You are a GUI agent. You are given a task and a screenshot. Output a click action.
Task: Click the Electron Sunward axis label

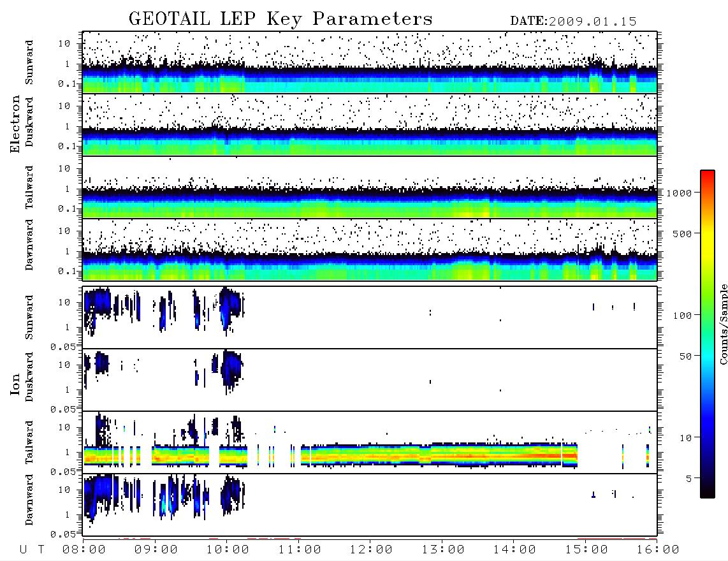click(x=29, y=62)
